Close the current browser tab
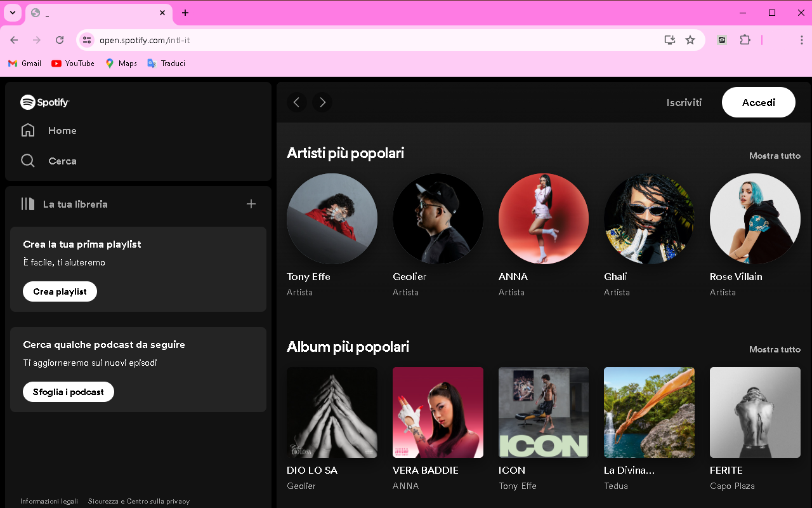 162,13
